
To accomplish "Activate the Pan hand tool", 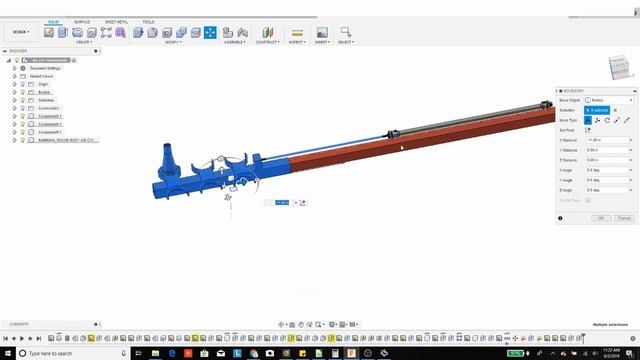I will point(301,324).
